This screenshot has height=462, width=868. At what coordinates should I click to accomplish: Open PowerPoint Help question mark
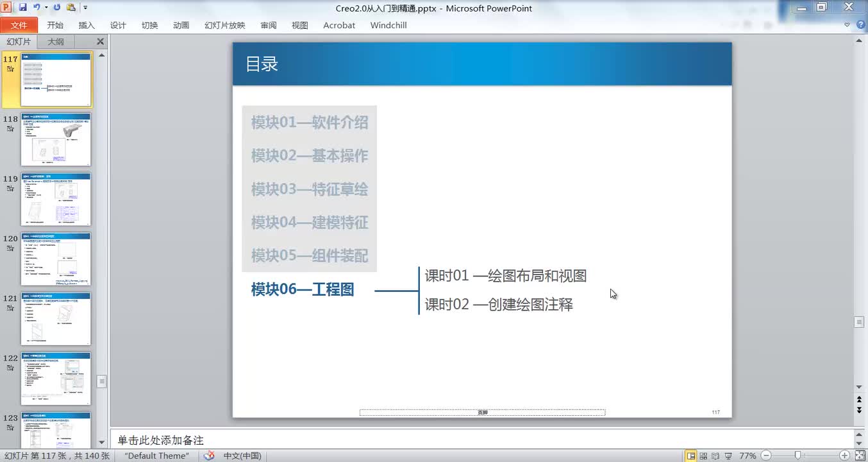coord(860,25)
